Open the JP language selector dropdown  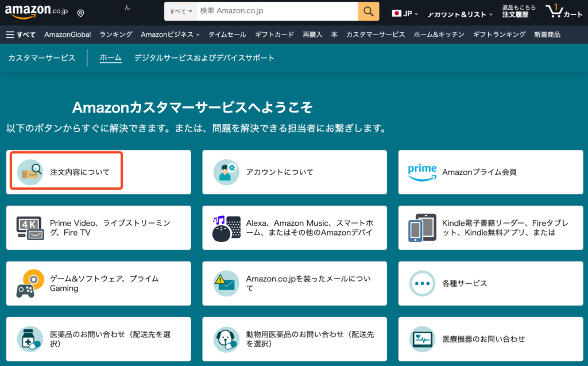405,13
